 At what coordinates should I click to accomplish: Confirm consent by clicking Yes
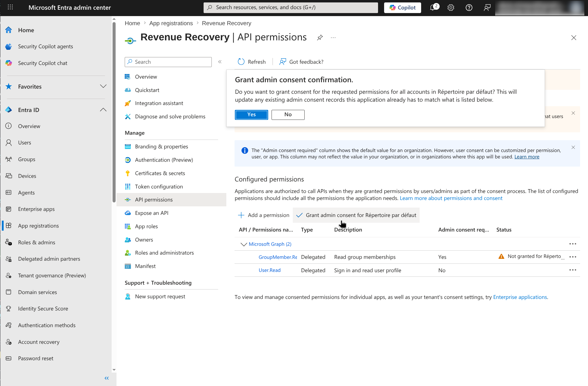(x=251, y=115)
